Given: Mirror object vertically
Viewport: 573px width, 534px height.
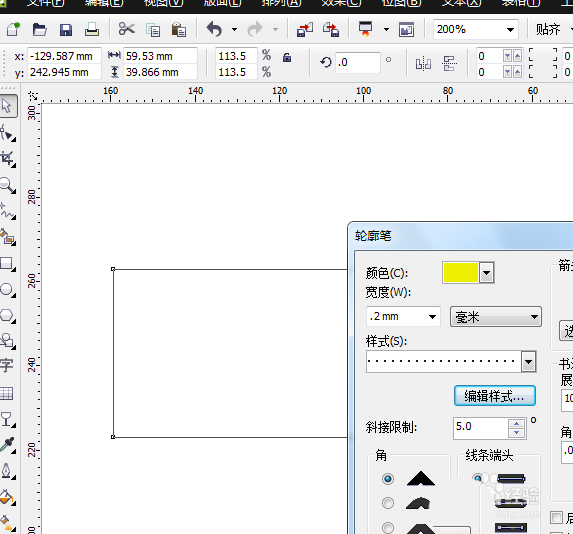Looking at the screenshot, I should tap(449, 64).
